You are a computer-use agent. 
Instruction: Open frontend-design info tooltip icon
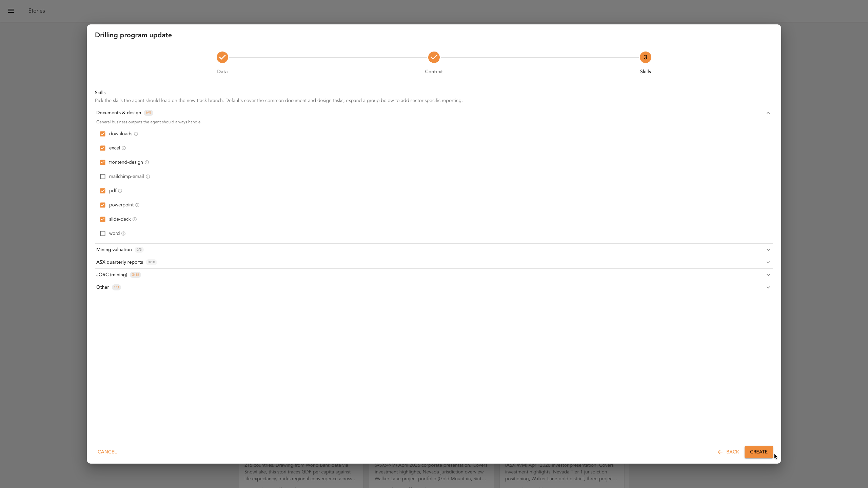pos(147,162)
